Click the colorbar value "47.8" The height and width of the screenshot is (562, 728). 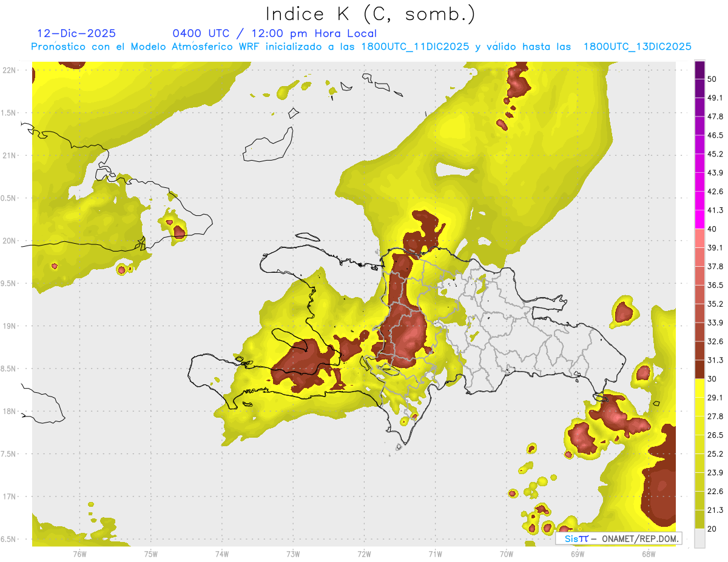pos(715,116)
